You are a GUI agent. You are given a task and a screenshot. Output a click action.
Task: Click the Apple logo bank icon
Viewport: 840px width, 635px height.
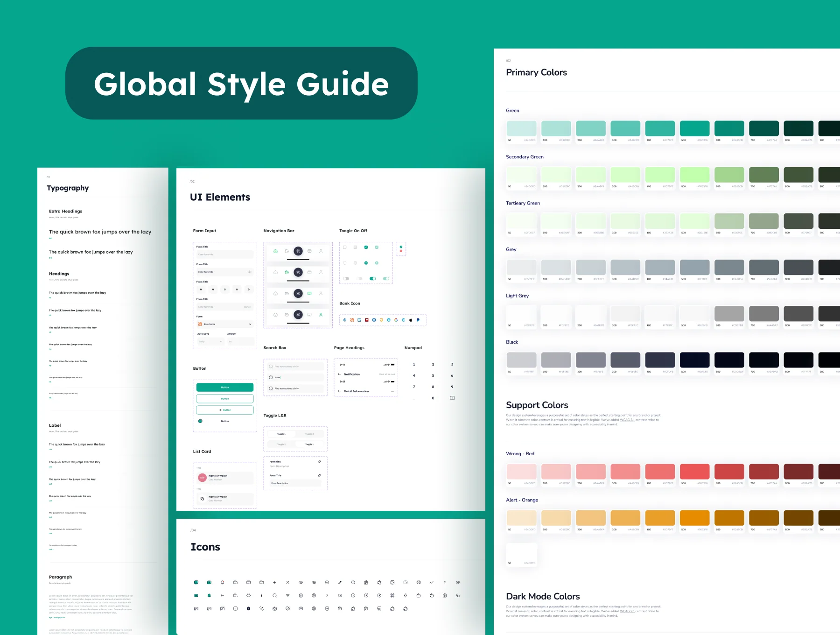[411, 320]
